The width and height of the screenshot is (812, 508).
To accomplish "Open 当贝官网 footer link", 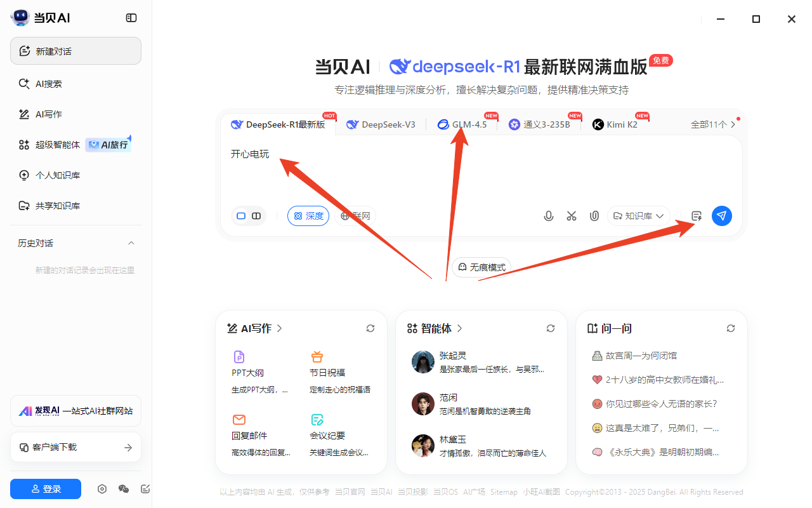I will (x=350, y=492).
